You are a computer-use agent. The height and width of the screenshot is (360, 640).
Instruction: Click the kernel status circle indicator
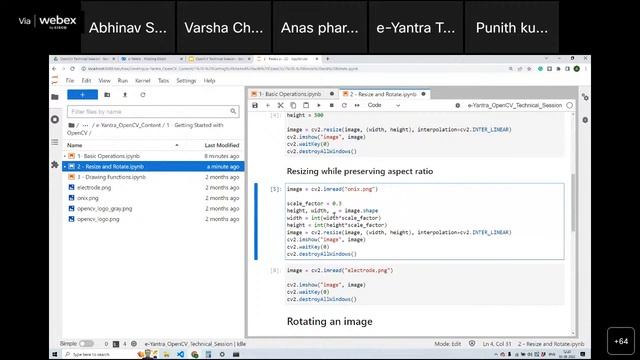(570, 105)
